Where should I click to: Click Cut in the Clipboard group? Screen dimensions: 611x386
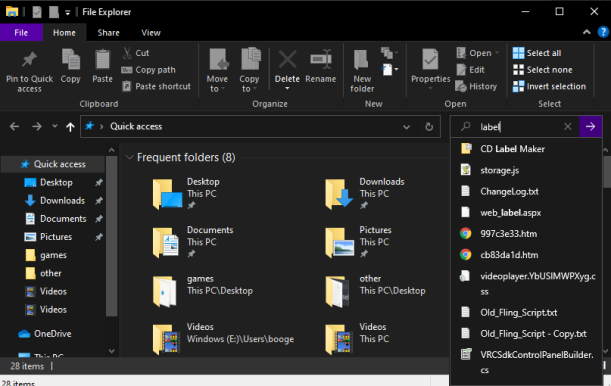coord(136,53)
